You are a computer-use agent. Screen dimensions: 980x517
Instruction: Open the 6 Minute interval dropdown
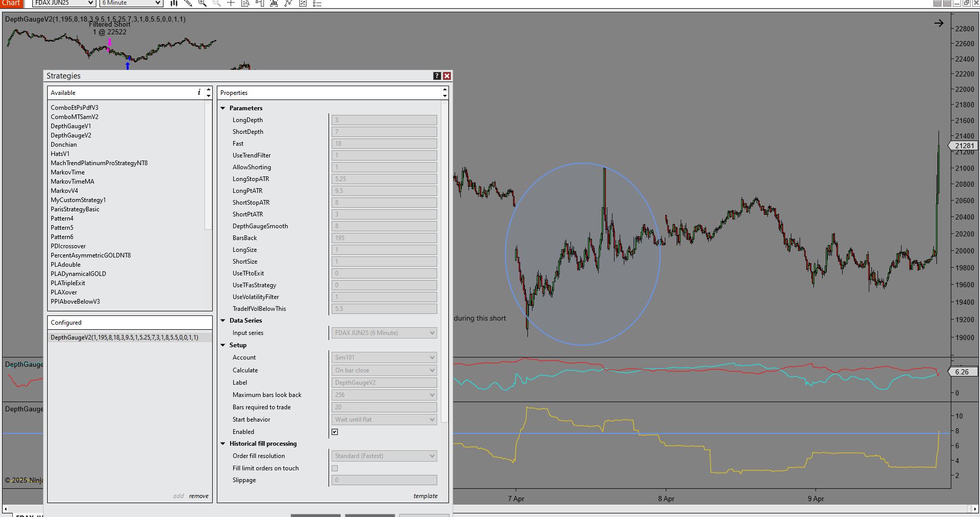point(131,3)
